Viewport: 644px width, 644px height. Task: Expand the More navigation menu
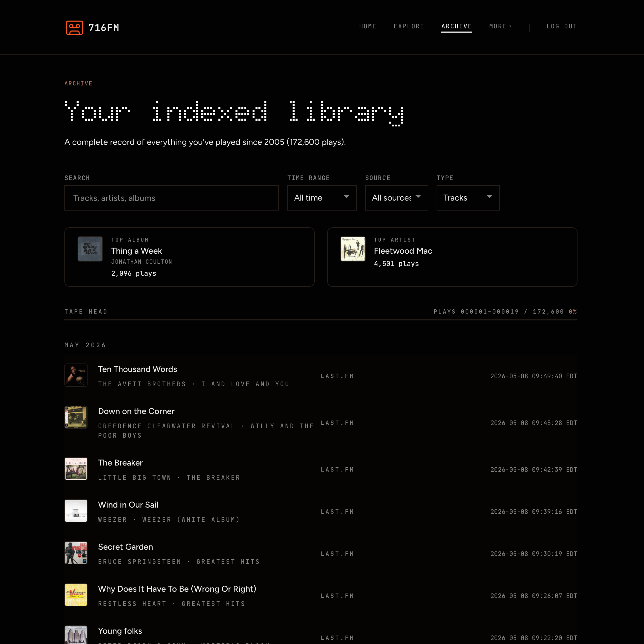[x=500, y=26]
